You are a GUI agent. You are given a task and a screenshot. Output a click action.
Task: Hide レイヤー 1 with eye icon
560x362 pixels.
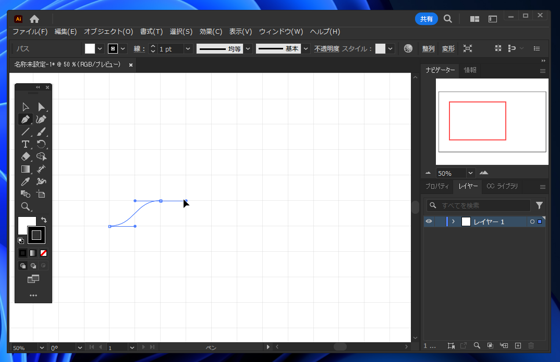point(429,222)
